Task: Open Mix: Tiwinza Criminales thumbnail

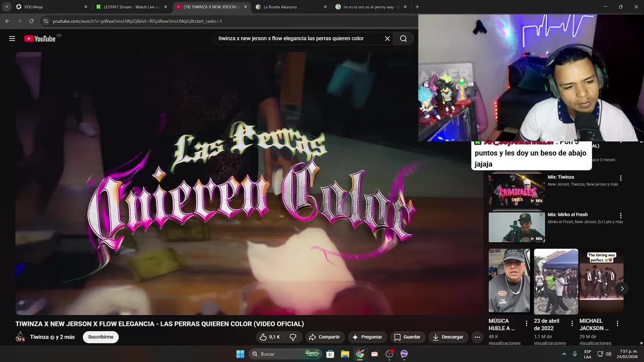Action: 517,190
